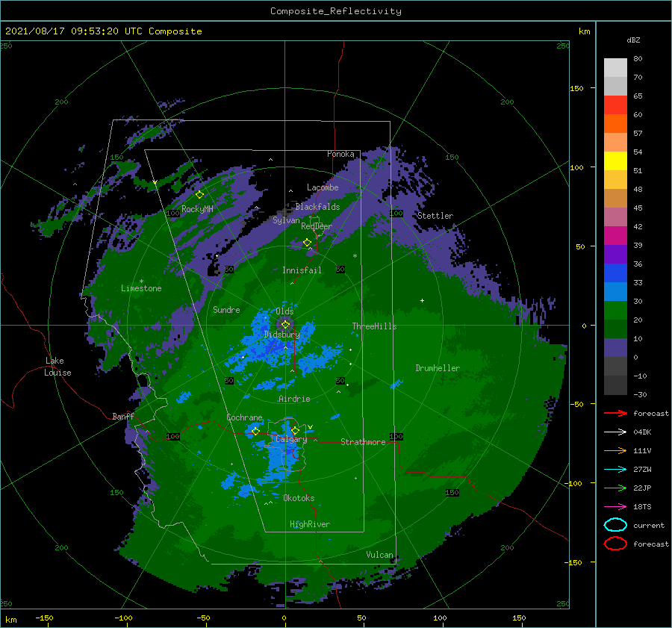Click the asterisk marker east of Innisfail
The width and height of the screenshot is (672, 628).
point(355,256)
